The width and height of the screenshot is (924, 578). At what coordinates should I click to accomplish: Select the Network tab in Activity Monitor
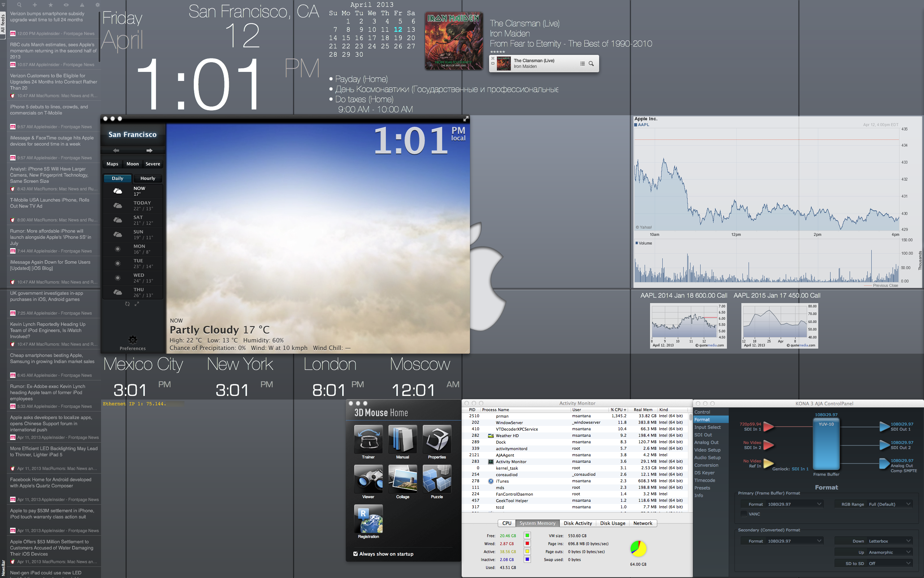(642, 523)
